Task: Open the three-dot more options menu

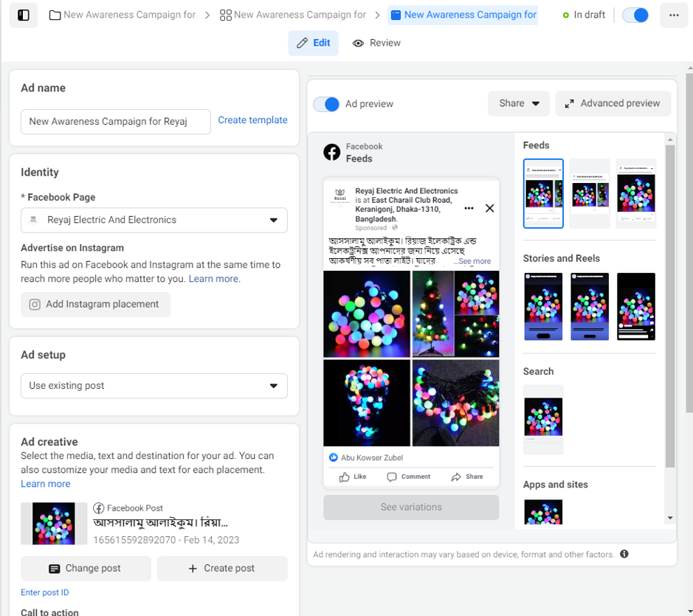Action: 674,15
